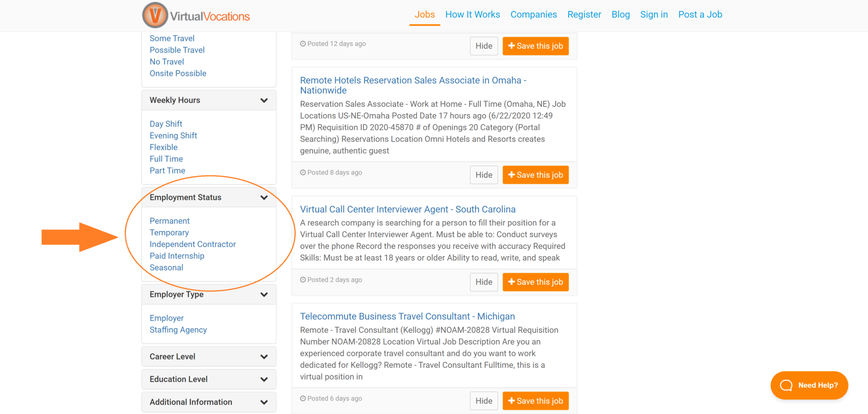
Task: Hide the South Carolina Interviewer Agent job
Action: pos(484,282)
